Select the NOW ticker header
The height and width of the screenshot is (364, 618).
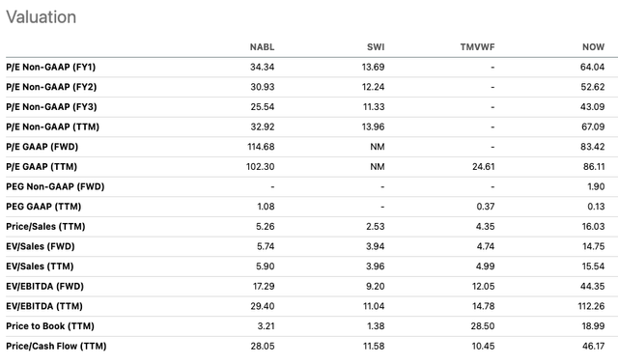[x=593, y=47]
